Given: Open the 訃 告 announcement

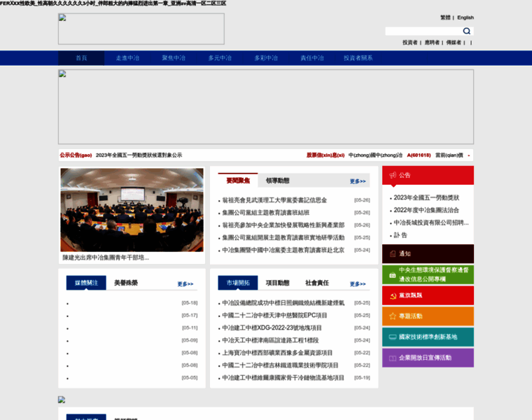Looking at the screenshot, I should pos(400,235).
